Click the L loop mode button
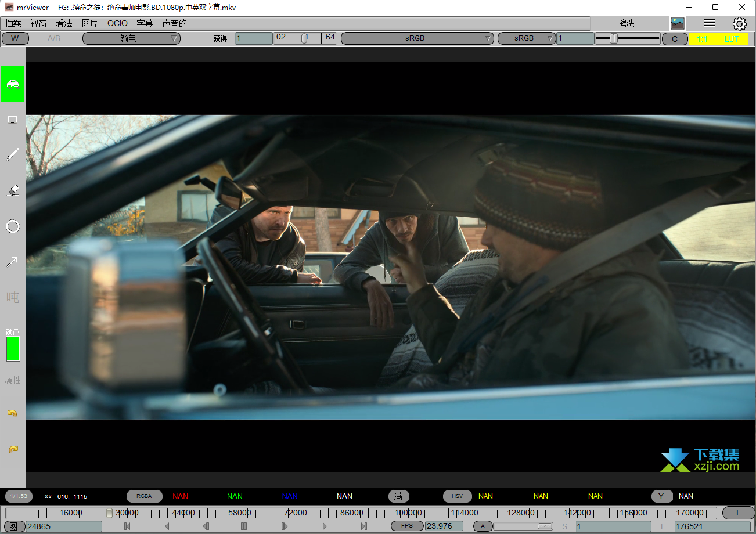This screenshot has height=534, width=756. 739,513
